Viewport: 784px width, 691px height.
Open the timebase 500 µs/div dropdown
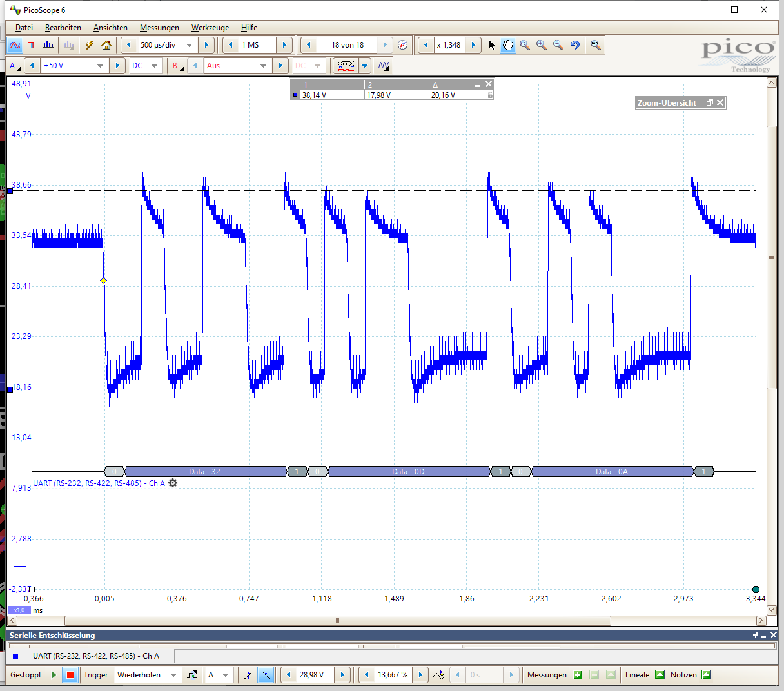coord(189,45)
